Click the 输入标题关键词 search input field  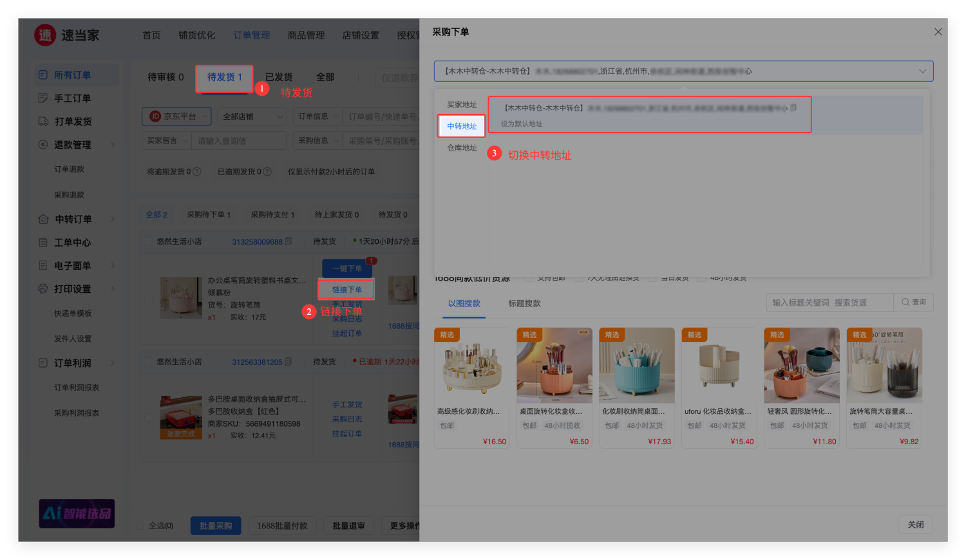(x=829, y=303)
